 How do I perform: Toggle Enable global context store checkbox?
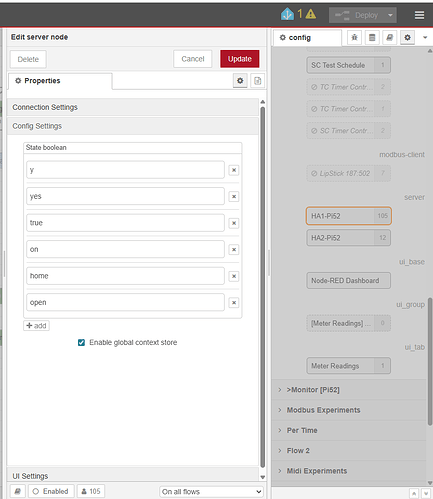coord(81,343)
